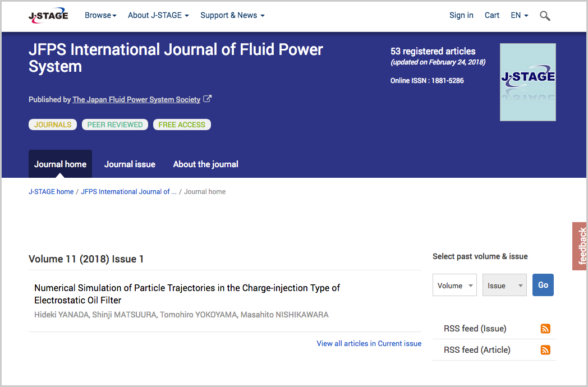Open the EN language dropdown
The image size is (588, 387).
click(x=520, y=15)
